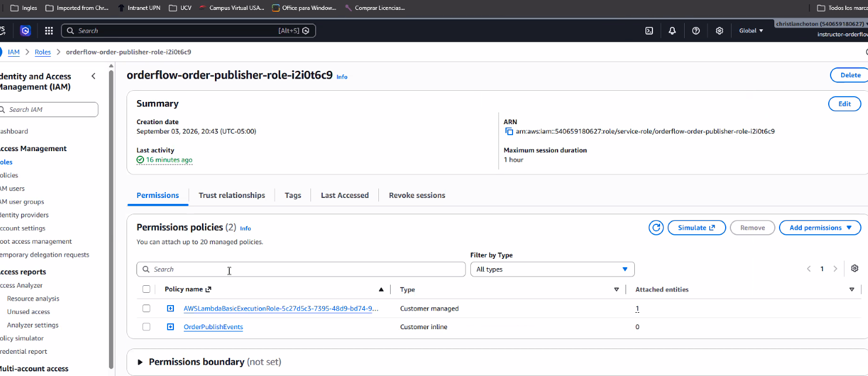The height and width of the screenshot is (376, 868).
Task: Switch to the Revoke sessions tab
Action: click(417, 195)
